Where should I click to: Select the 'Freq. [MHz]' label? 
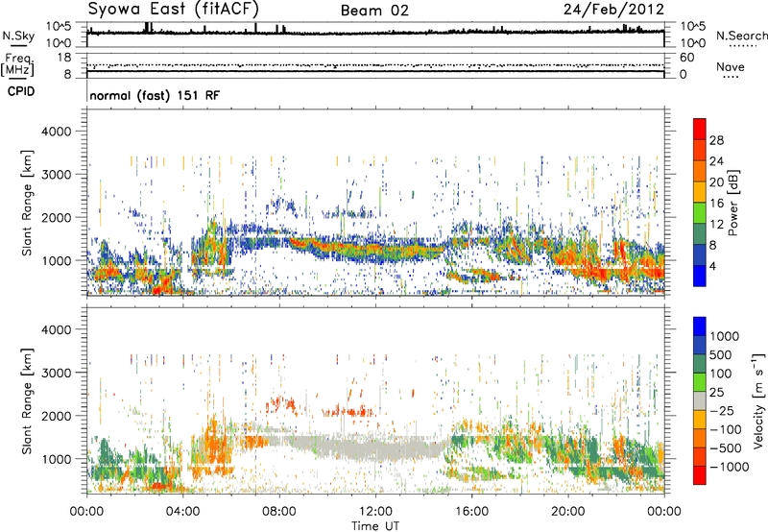pyautogui.click(x=17, y=65)
